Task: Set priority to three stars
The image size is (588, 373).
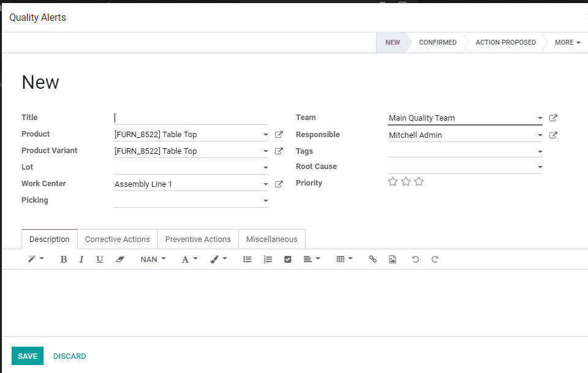Action: point(419,182)
